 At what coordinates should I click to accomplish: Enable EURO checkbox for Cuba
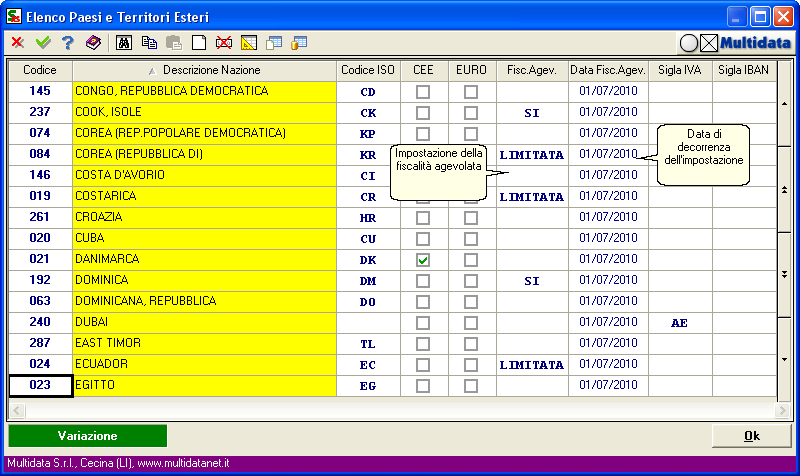(470, 239)
